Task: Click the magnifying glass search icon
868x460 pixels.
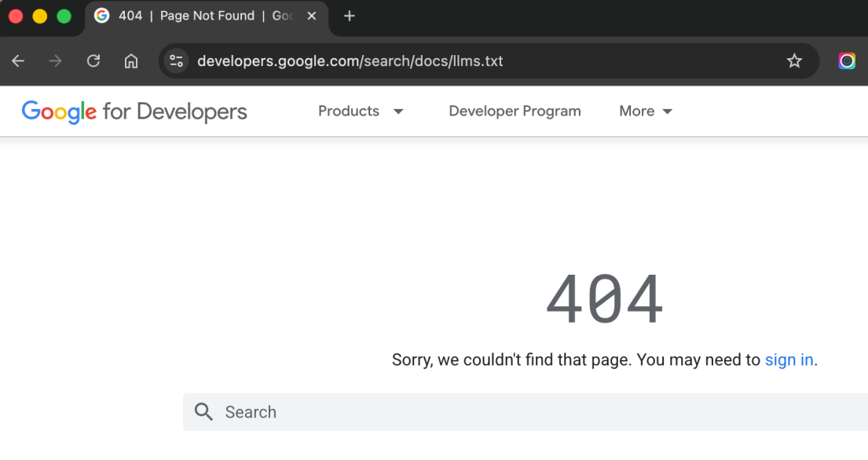Action: point(203,412)
